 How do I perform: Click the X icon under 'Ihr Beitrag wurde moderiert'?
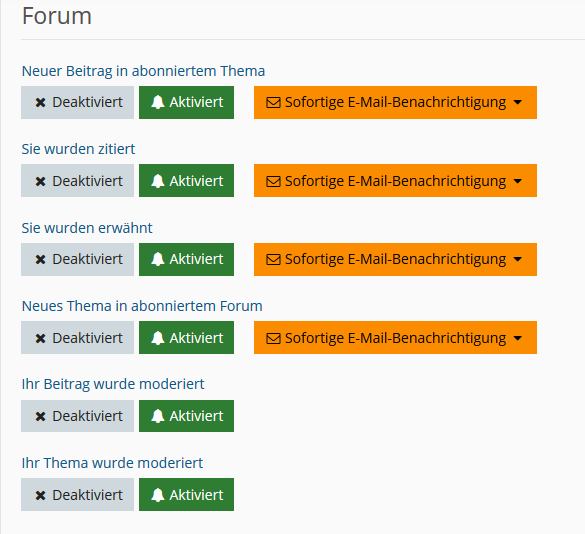pyautogui.click(x=40, y=416)
